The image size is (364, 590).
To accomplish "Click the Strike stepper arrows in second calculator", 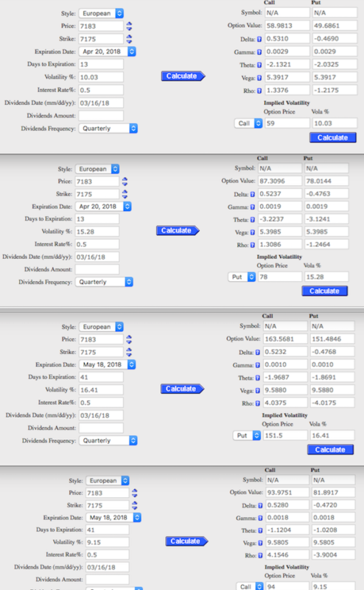I will 125,194.
